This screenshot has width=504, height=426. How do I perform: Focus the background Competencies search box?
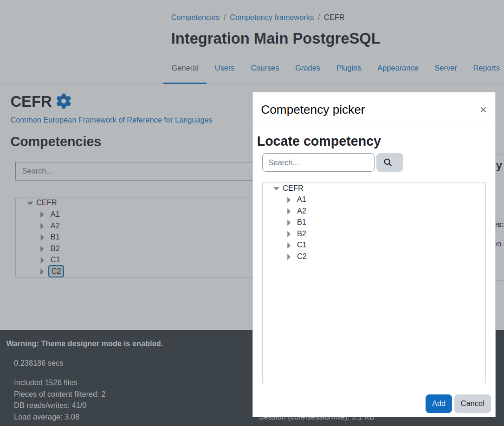pos(134,171)
